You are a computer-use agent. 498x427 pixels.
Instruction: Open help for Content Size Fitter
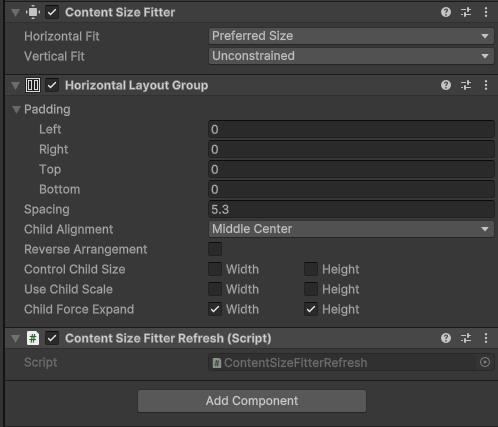point(446,12)
